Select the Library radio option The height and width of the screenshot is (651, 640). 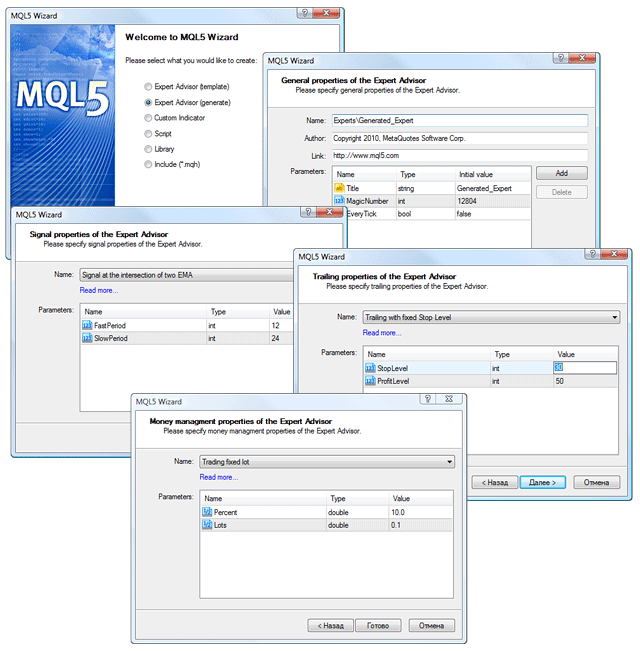coord(148,149)
